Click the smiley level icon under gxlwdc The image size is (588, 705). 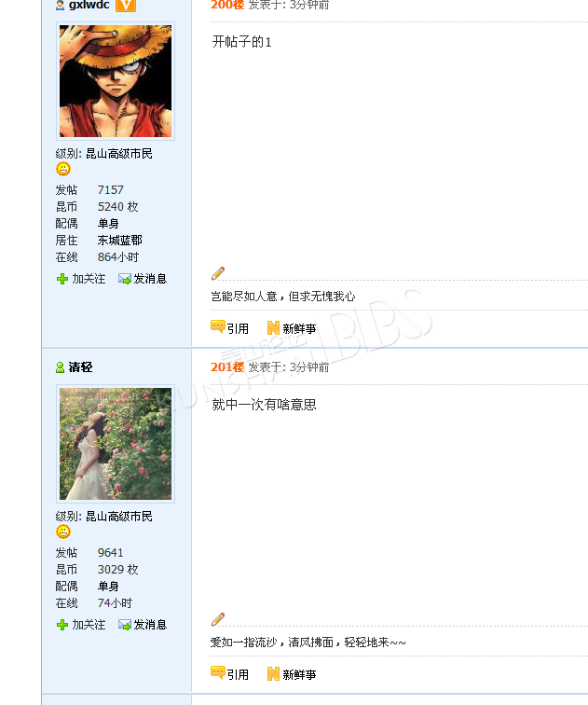click(63, 169)
